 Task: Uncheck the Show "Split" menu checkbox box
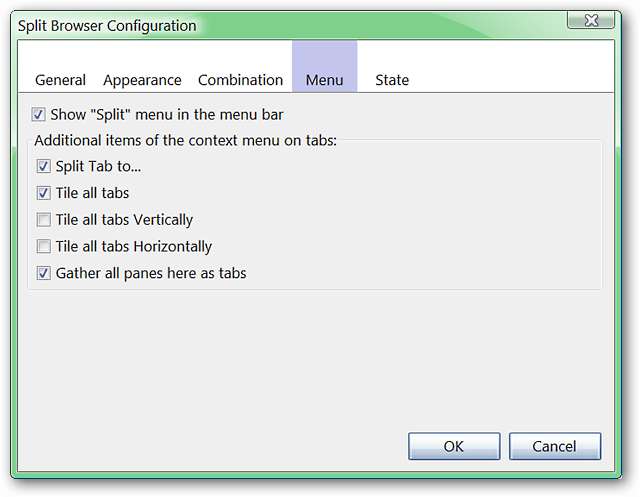39,115
